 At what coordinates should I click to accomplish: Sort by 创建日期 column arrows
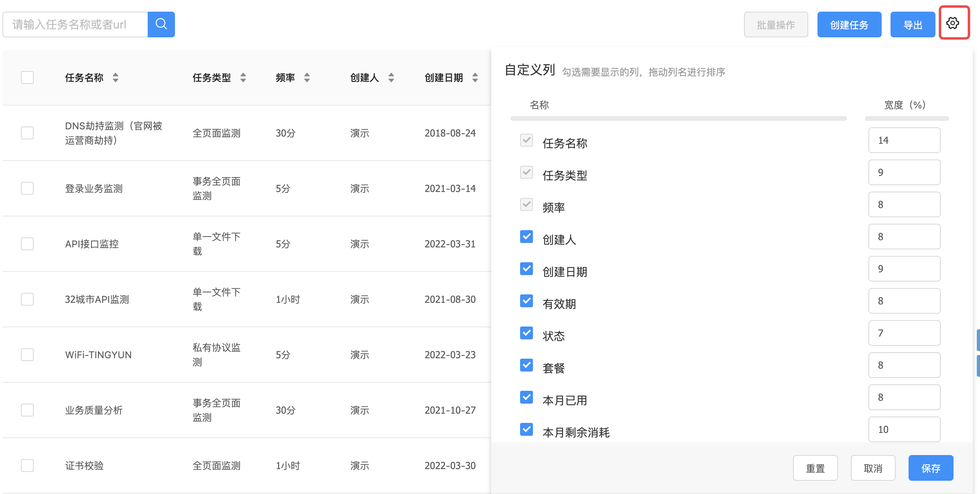475,78
